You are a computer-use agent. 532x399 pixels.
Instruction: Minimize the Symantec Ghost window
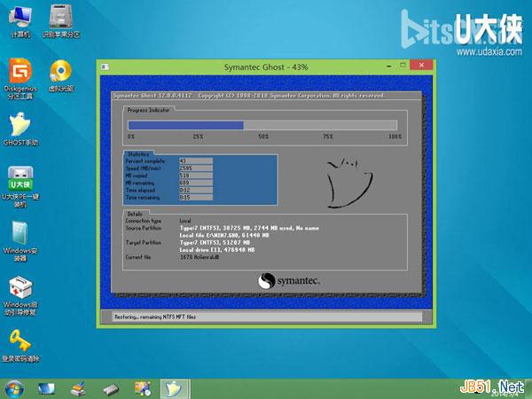pos(389,66)
